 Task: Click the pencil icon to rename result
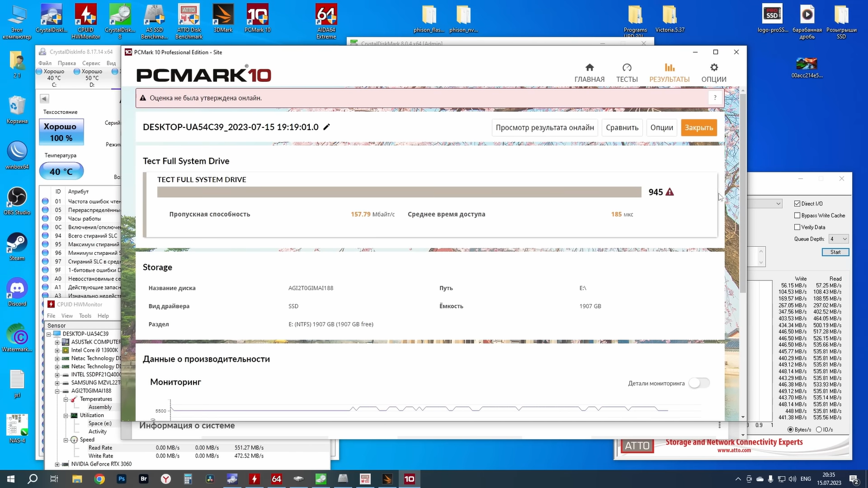pos(327,127)
